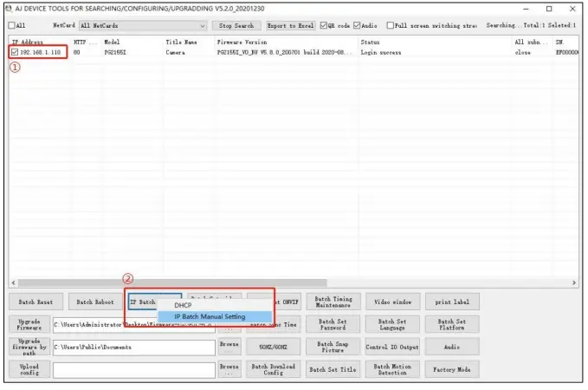Click Batch Timing Maintenance button
This screenshot has height=390, width=588.
point(333,302)
